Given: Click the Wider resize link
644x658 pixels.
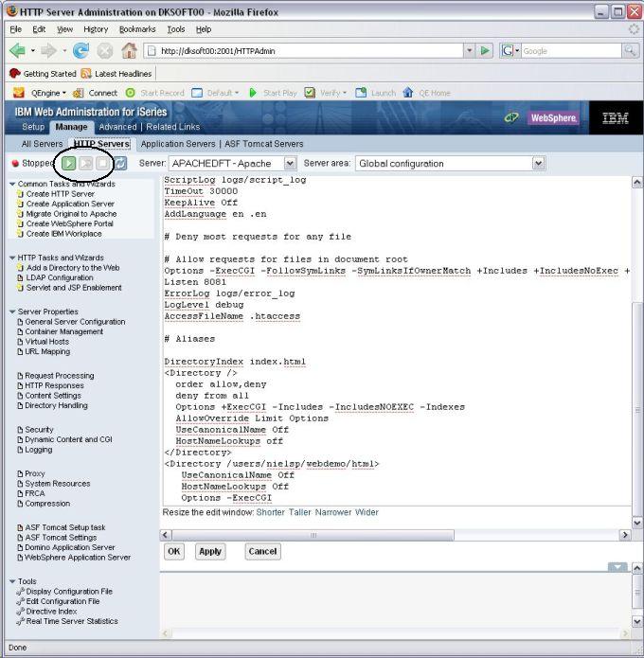Looking at the screenshot, I should tap(367, 512).
